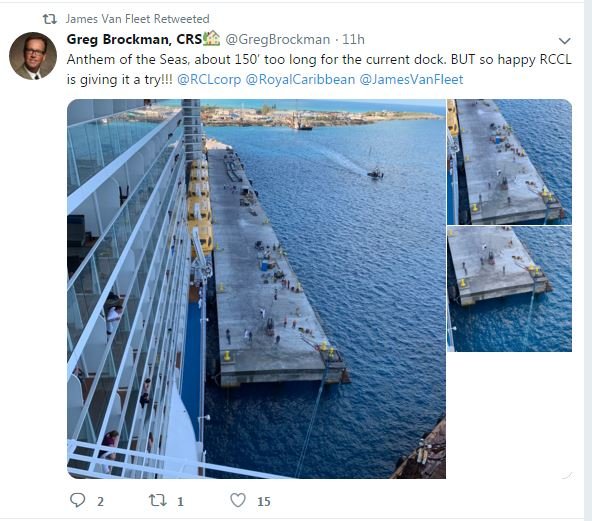Screen dimensions: 592x521
Task: Open the large ship and dock photo
Action: pos(256,289)
